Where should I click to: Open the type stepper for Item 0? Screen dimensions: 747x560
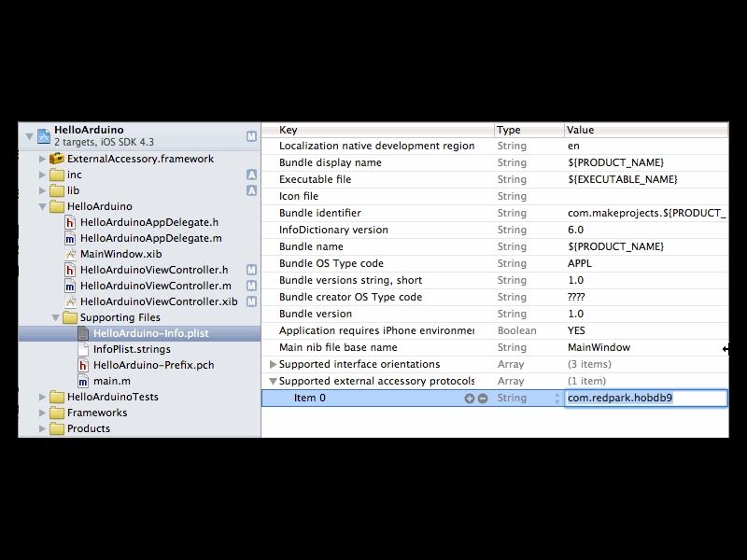coord(557,399)
